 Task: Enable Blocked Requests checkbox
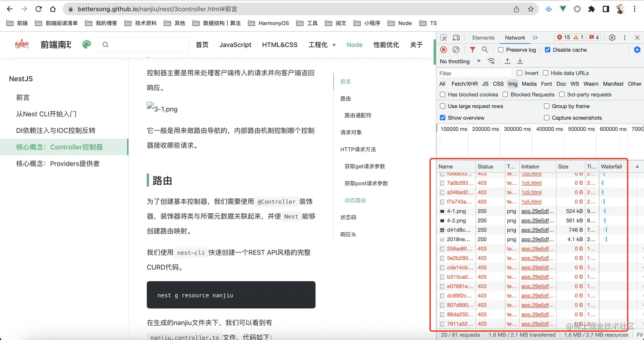point(505,94)
